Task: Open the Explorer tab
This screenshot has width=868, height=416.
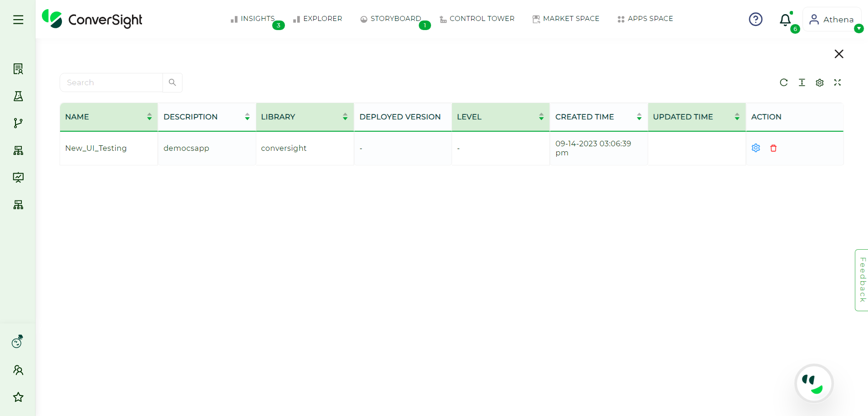Action: (x=318, y=19)
